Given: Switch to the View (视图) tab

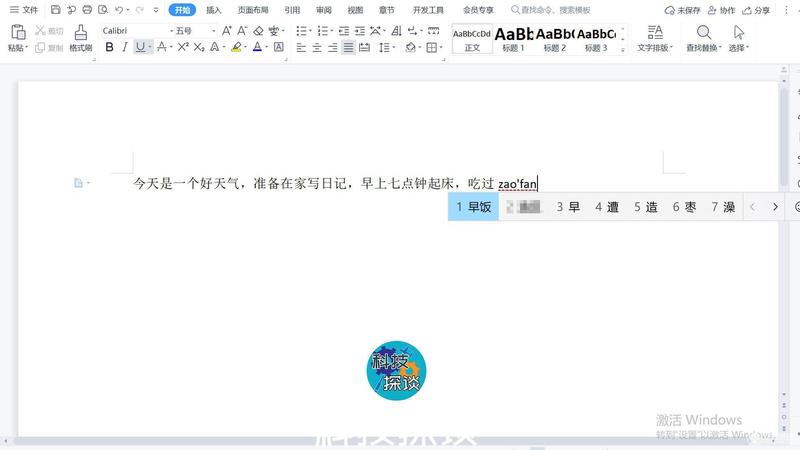Looking at the screenshot, I should pos(355,10).
